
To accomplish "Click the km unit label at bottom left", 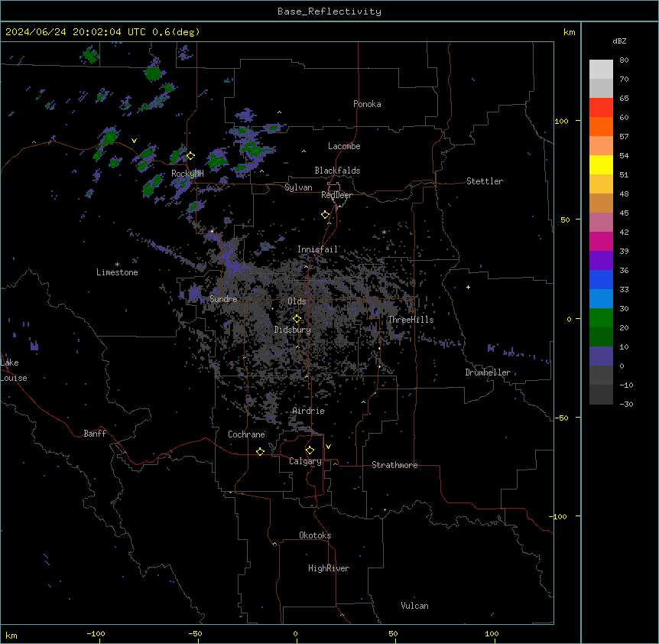I will (11, 636).
